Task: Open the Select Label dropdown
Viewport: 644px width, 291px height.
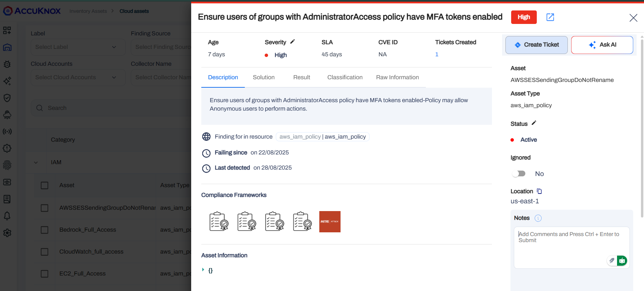Action: tap(78, 47)
